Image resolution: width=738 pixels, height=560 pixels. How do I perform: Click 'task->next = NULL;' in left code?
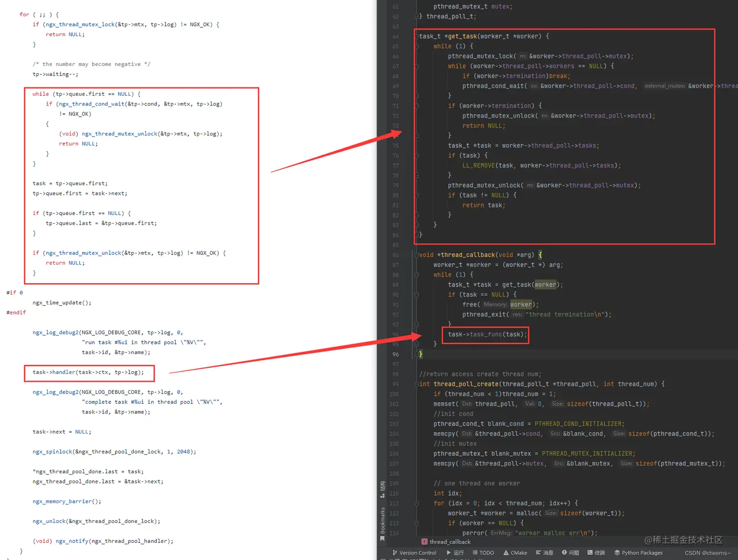(x=62, y=432)
